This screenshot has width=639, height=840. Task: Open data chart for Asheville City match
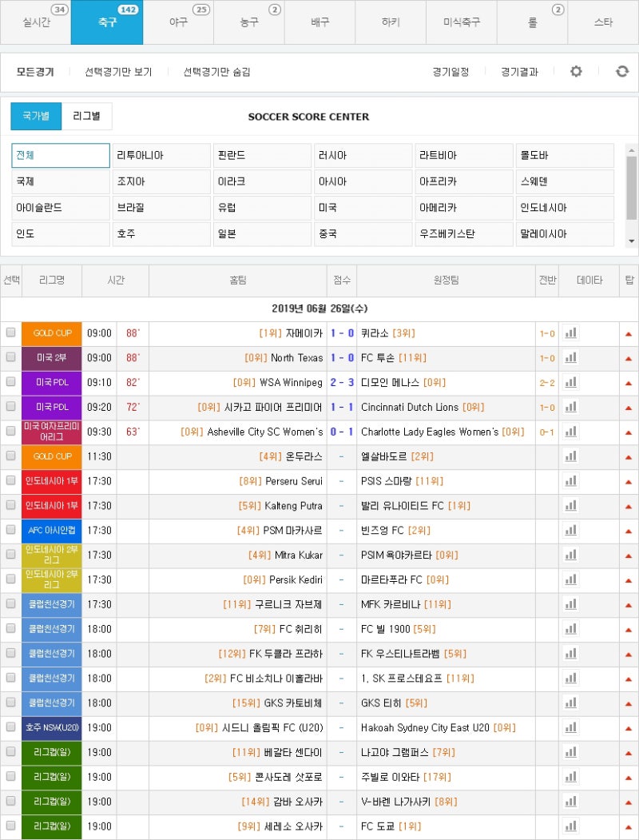coord(570,432)
